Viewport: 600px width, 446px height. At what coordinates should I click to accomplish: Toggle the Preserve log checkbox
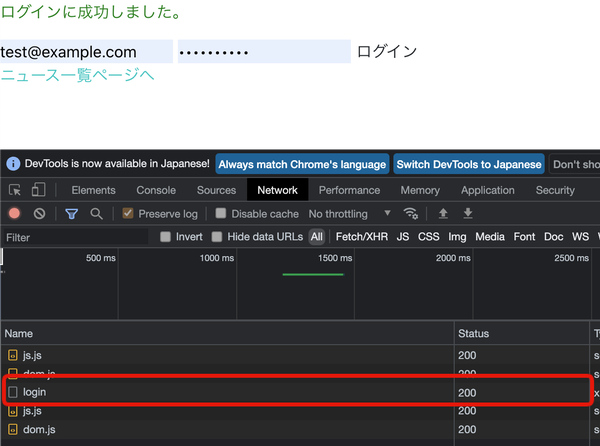click(128, 213)
